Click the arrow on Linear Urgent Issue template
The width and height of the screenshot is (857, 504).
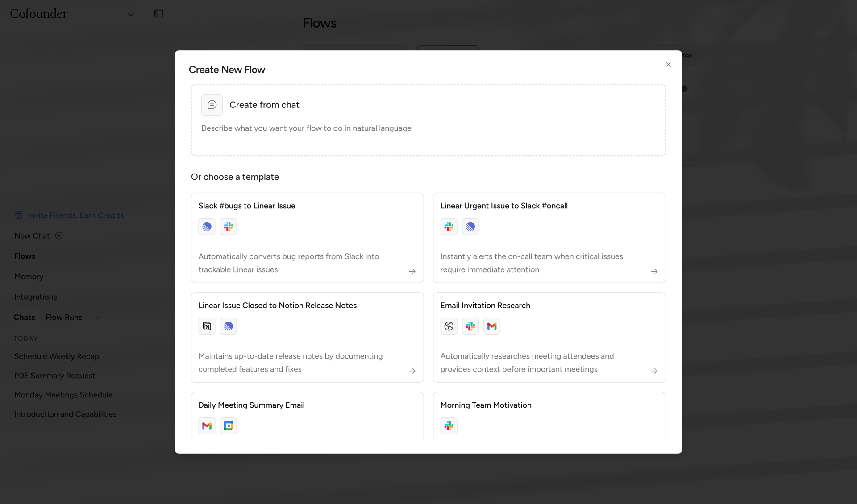[x=654, y=271]
